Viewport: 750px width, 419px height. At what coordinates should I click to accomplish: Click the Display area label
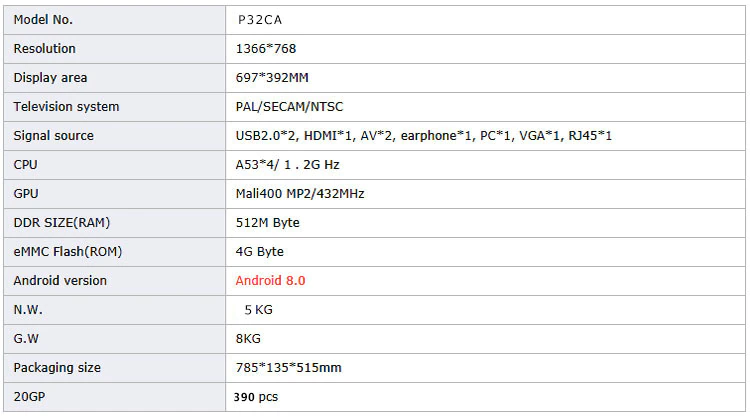(50, 78)
